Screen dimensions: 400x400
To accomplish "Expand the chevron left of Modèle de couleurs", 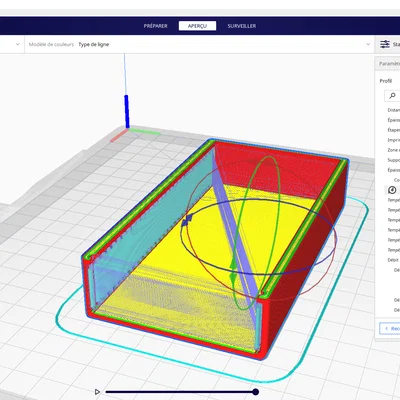I will [18, 44].
